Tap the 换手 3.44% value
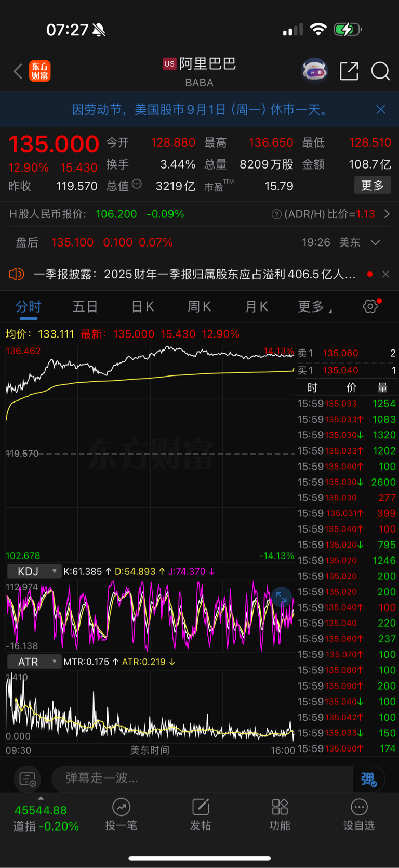This screenshot has width=399, height=868. click(178, 164)
